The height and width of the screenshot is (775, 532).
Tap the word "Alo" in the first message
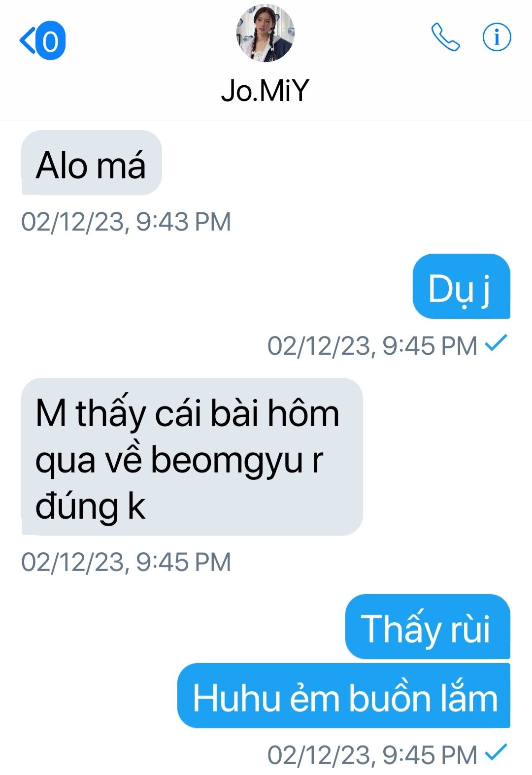click(62, 165)
